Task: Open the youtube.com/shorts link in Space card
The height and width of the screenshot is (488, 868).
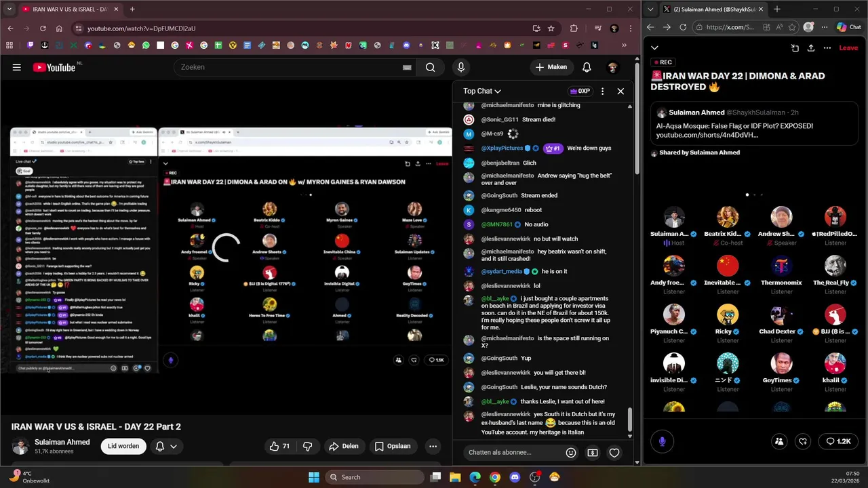Action: click(x=707, y=136)
